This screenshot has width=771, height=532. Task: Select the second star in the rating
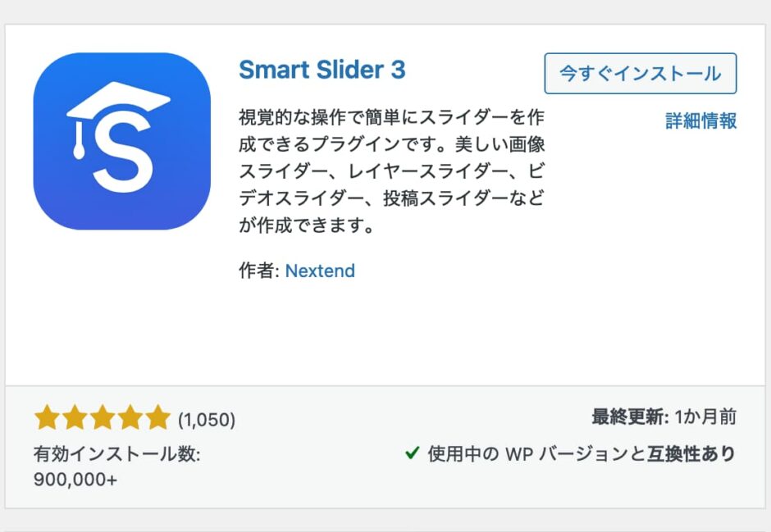[x=74, y=417]
